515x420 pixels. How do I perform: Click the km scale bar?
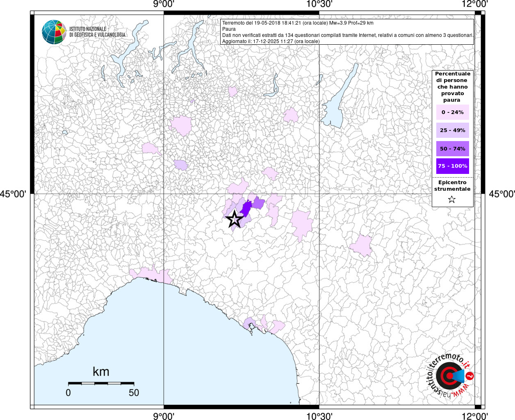101,383
